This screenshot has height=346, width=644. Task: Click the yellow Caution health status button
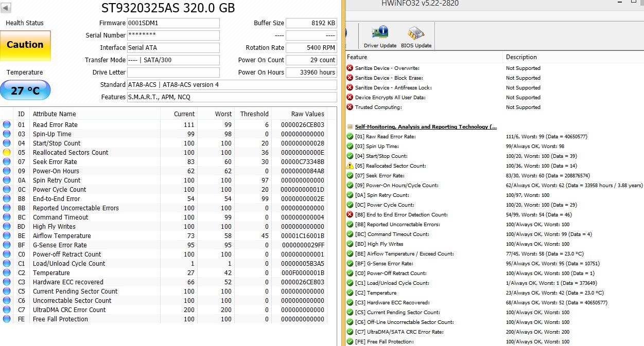25,45
